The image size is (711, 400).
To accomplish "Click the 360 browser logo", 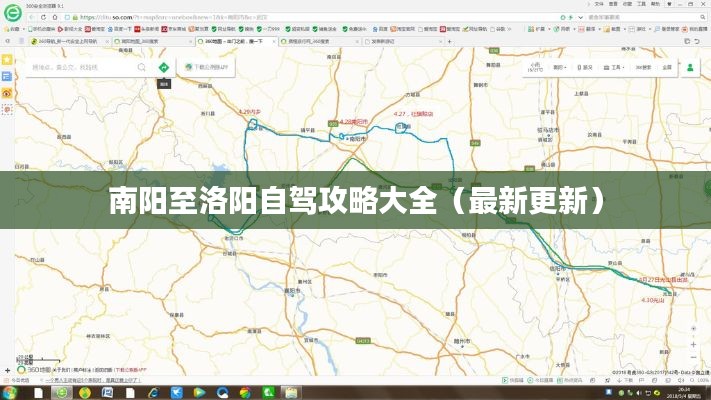I will tap(12, 12).
